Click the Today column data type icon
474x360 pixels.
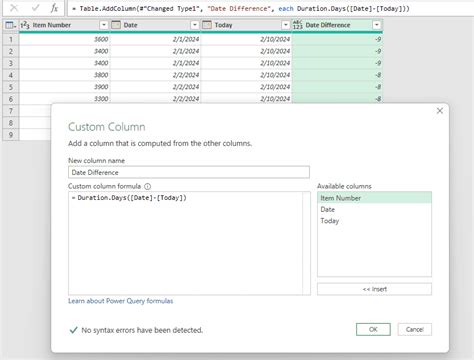[207, 25]
